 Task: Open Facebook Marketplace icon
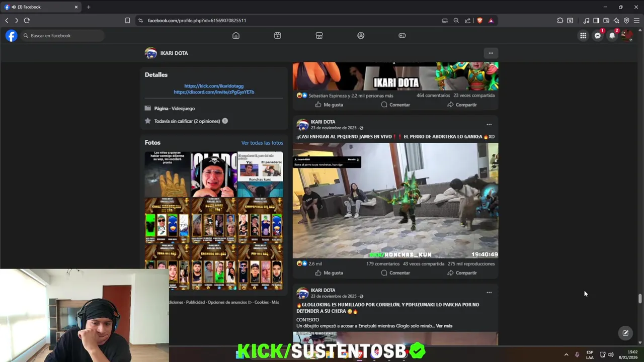tap(319, 36)
